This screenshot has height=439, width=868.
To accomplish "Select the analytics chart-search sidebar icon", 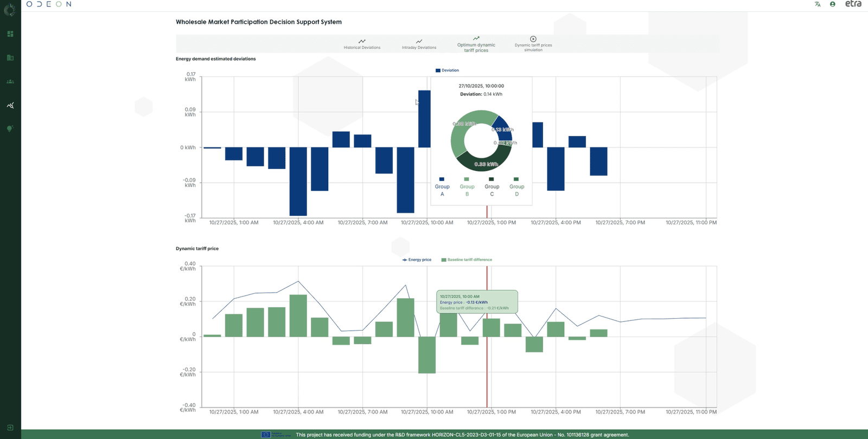I will [10, 105].
